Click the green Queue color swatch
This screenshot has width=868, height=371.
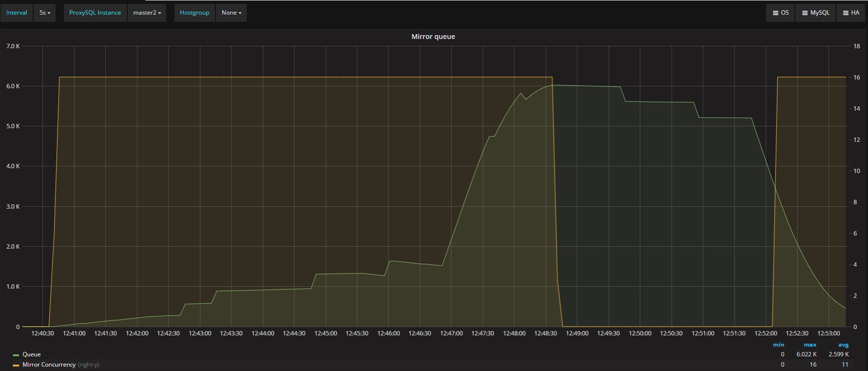click(x=16, y=355)
